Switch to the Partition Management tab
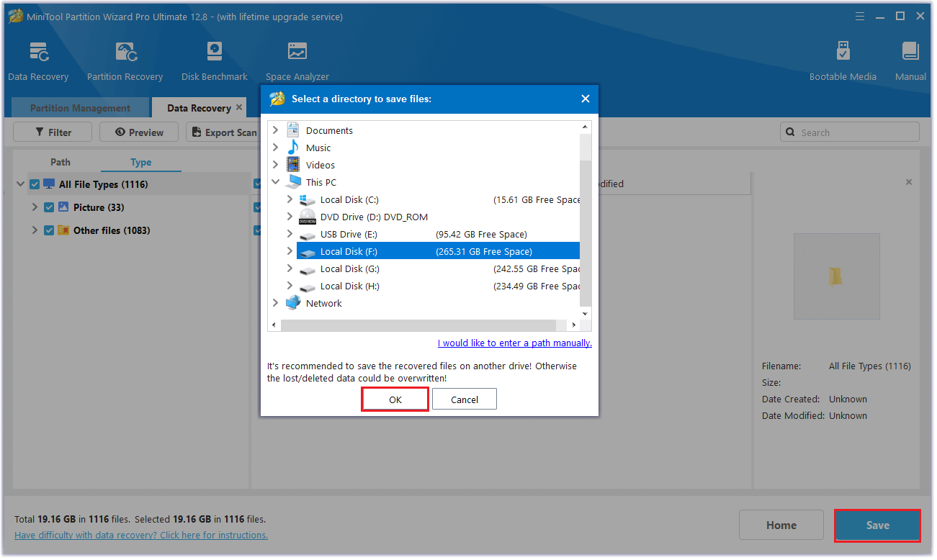 [79, 107]
